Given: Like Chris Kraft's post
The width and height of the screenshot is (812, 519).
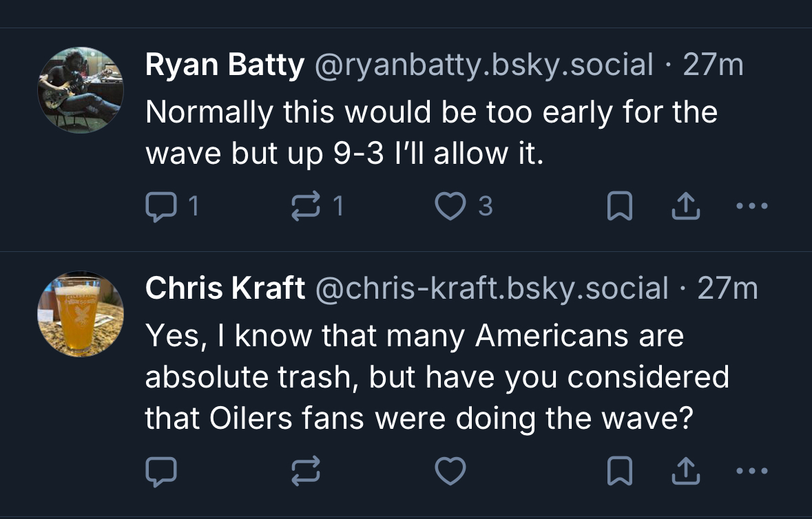Looking at the screenshot, I should click(x=451, y=471).
